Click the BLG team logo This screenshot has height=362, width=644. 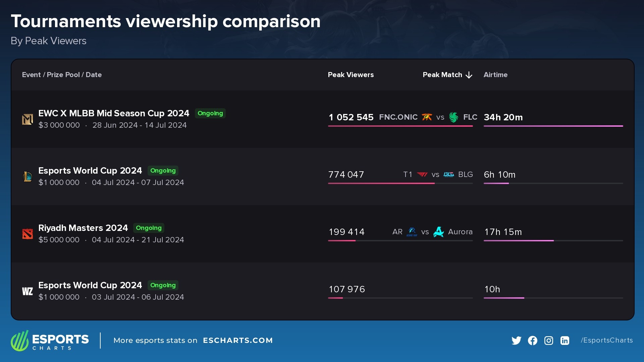point(449,174)
